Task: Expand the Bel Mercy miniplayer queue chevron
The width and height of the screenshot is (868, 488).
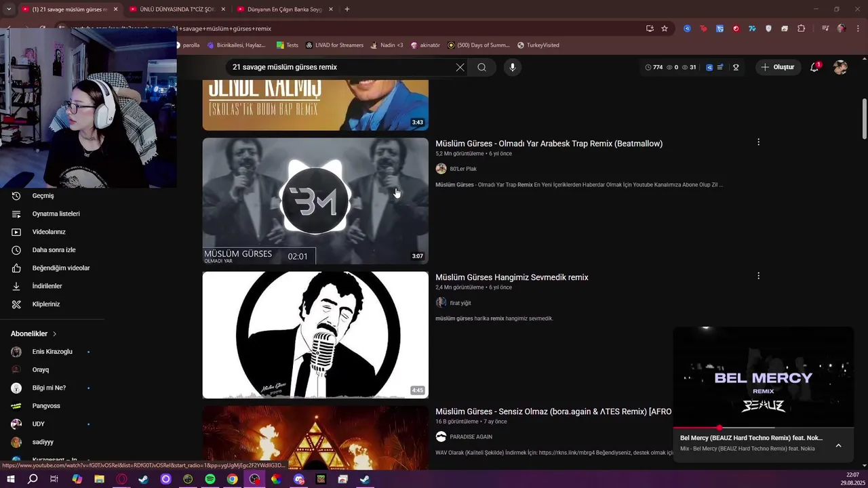Action: [838, 445]
